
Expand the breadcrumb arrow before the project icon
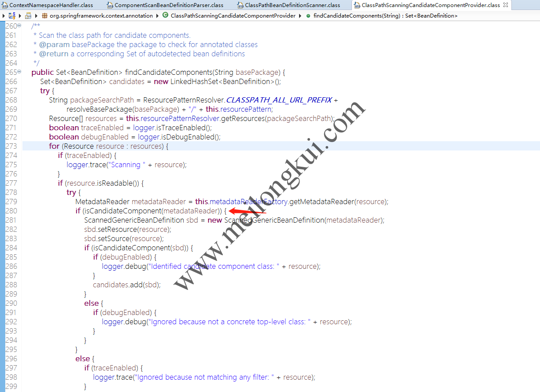(4, 16)
